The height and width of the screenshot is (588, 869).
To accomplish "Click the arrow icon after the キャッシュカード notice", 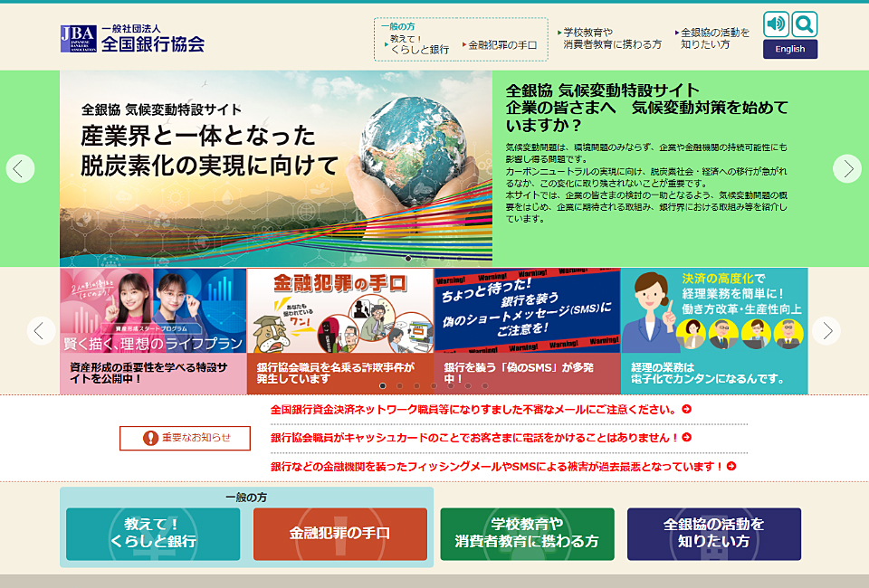I will pyautogui.click(x=687, y=438).
